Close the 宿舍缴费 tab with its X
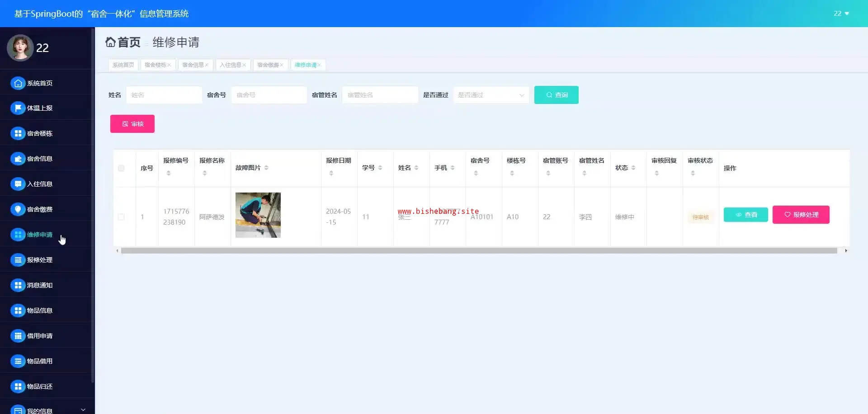Screen dimensions: 868x414 click(x=282, y=65)
